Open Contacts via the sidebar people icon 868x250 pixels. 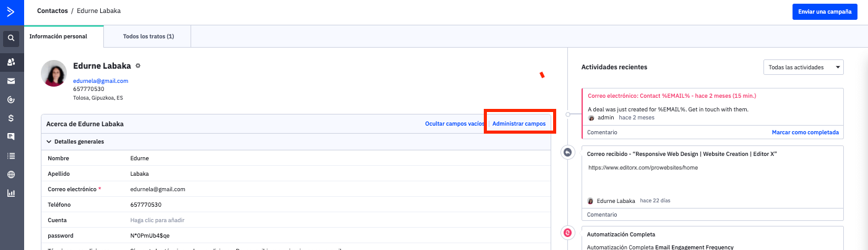click(x=11, y=62)
